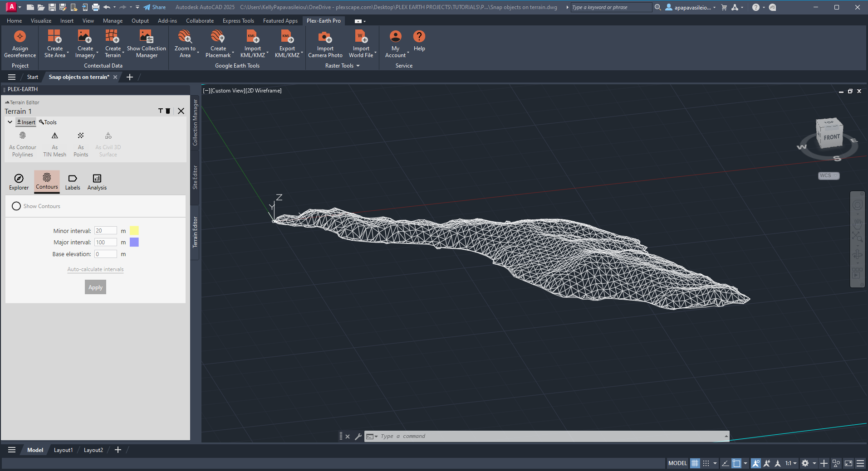868x471 pixels.
Task: Click Create Imagery icon
Action: point(85,37)
